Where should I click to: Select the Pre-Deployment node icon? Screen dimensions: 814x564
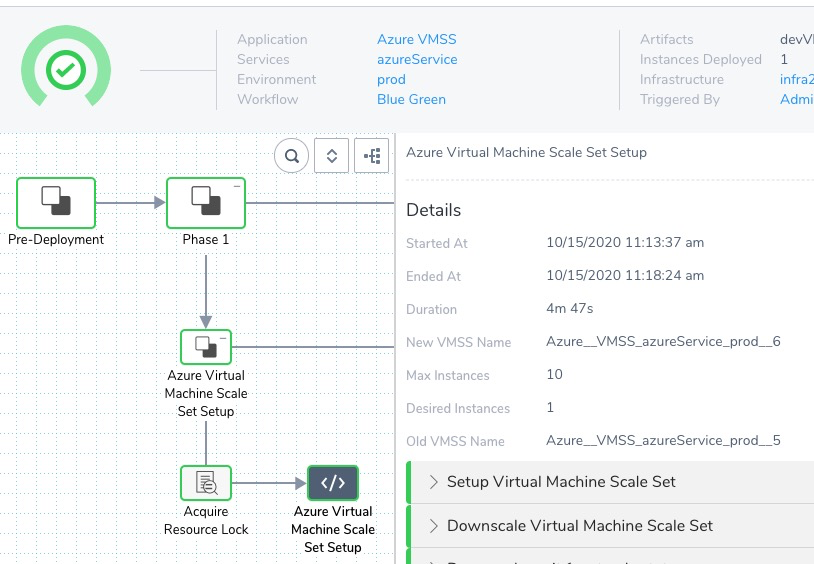[56, 203]
